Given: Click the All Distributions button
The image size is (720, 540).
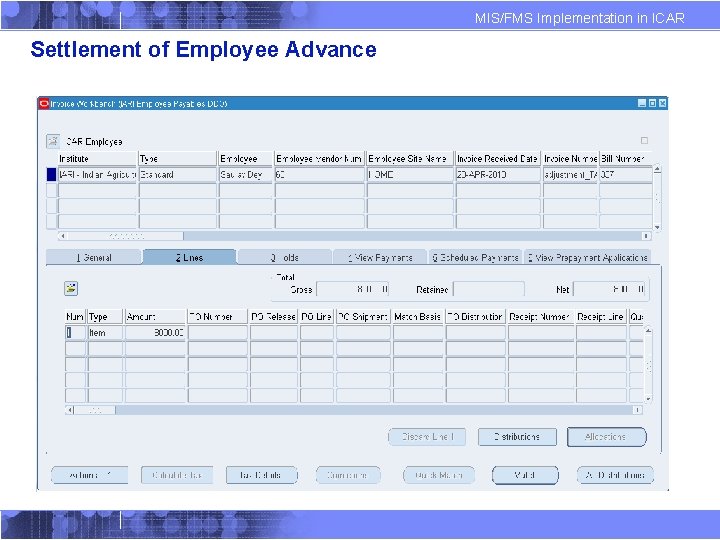Looking at the screenshot, I should [x=615, y=475].
